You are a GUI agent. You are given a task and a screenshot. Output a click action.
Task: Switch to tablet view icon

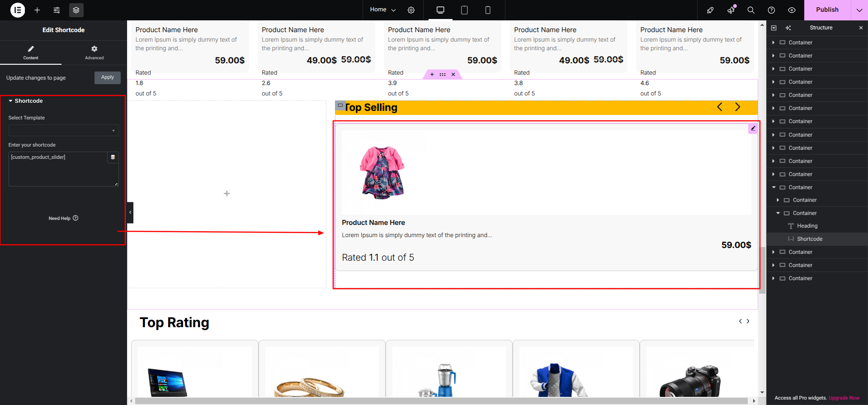pos(464,10)
